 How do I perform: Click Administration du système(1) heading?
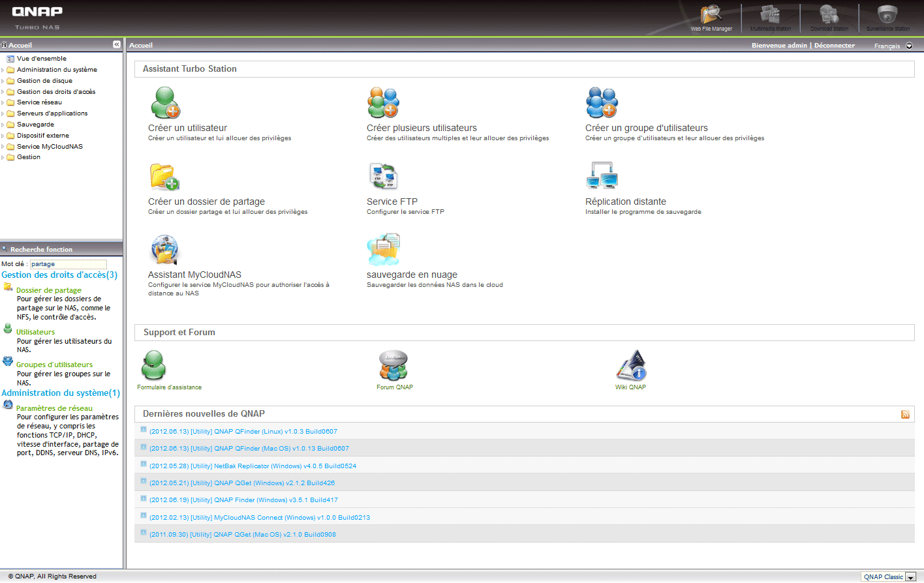point(61,393)
